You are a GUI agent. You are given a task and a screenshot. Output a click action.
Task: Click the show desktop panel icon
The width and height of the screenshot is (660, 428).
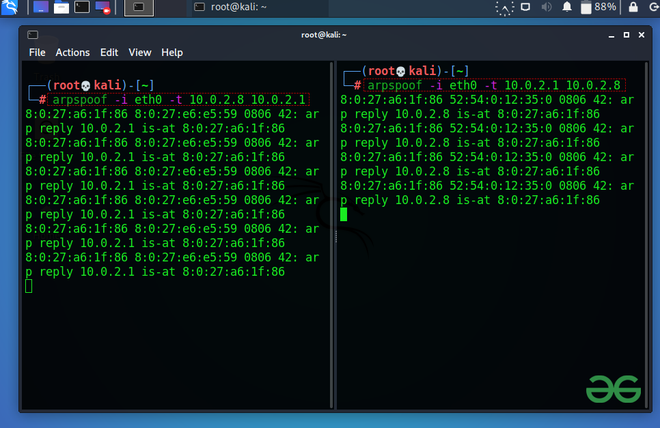point(40,7)
